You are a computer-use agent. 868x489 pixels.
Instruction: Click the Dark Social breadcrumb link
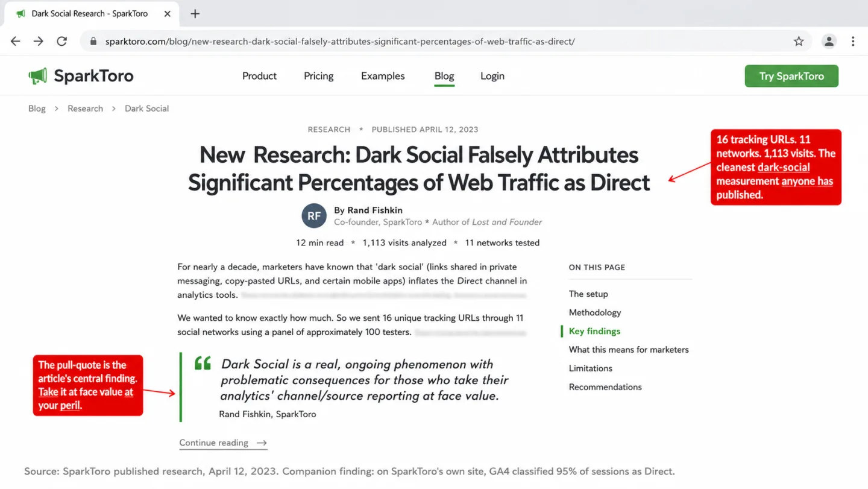point(146,109)
